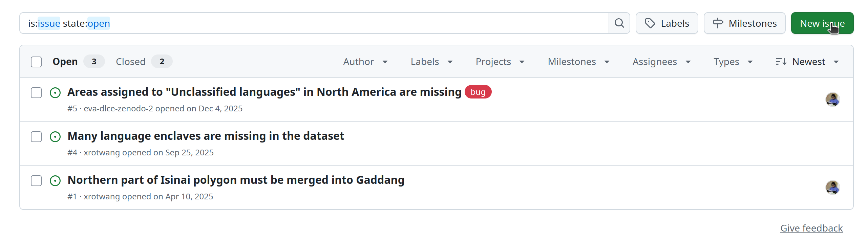Click the open issue status icon for issue #4
Image resolution: width=868 pixels, height=241 pixels.
[x=55, y=137]
